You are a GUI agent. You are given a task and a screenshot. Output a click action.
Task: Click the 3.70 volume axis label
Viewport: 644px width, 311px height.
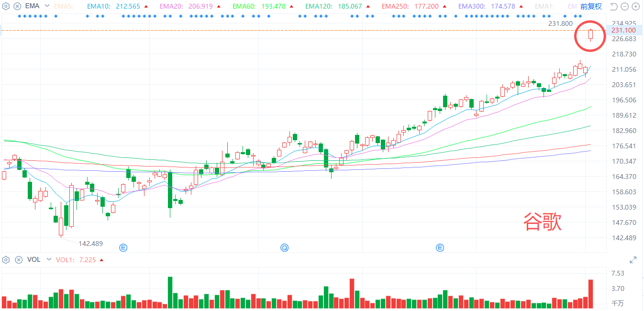point(618,289)
